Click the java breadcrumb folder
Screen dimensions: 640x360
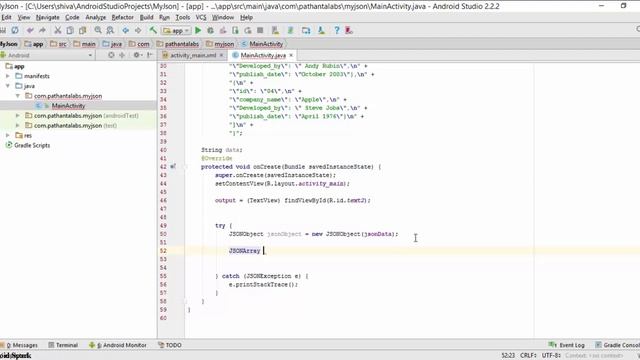click(112, 44)
